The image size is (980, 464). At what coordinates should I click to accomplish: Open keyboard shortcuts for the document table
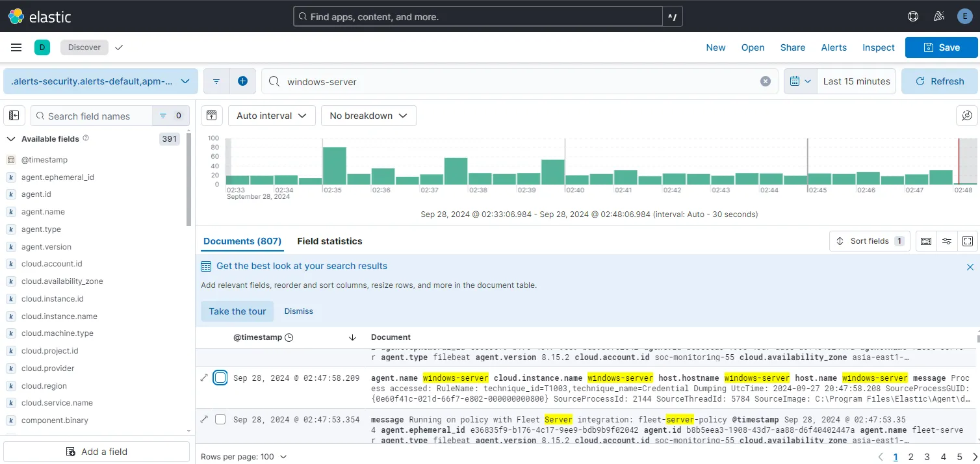[925, 241]
